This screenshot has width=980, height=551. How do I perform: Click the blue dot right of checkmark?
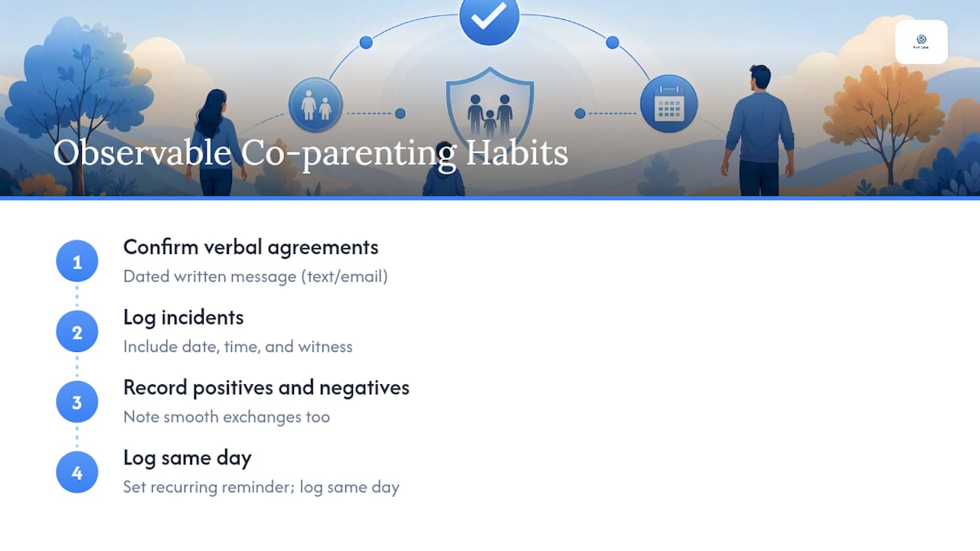coord(612,42)
